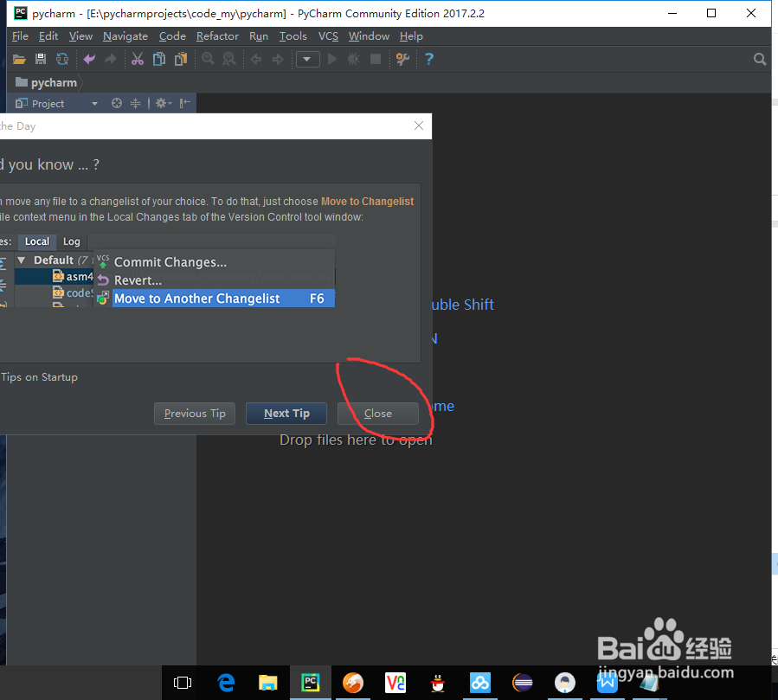The image size is (778, 700).
Task: Click the Open folder toolbar icon
Action: click(19, 60)
